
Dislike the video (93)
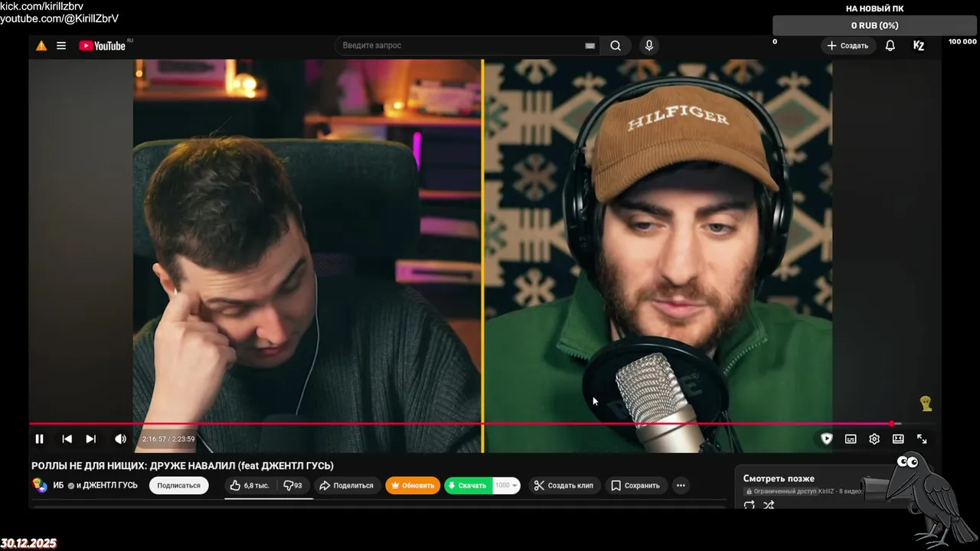292,485
